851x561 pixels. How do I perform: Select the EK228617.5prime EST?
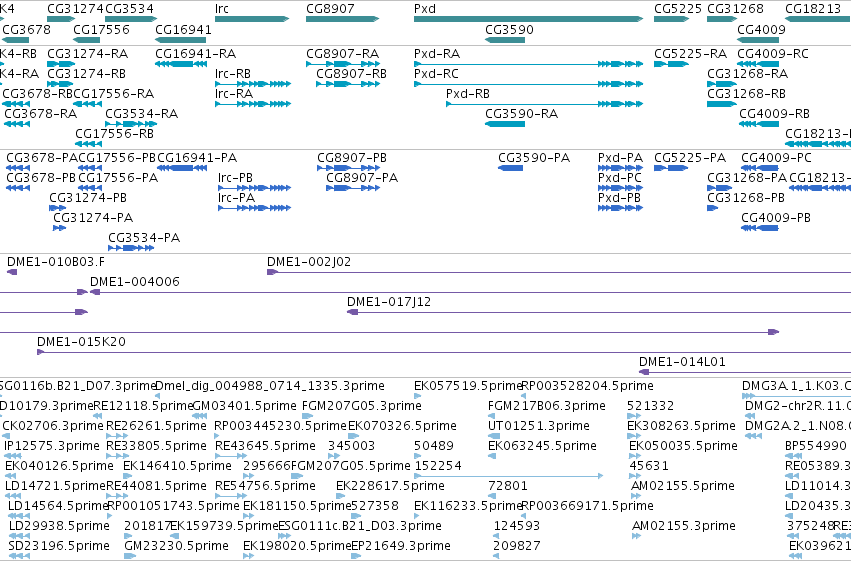coord(390,486)
